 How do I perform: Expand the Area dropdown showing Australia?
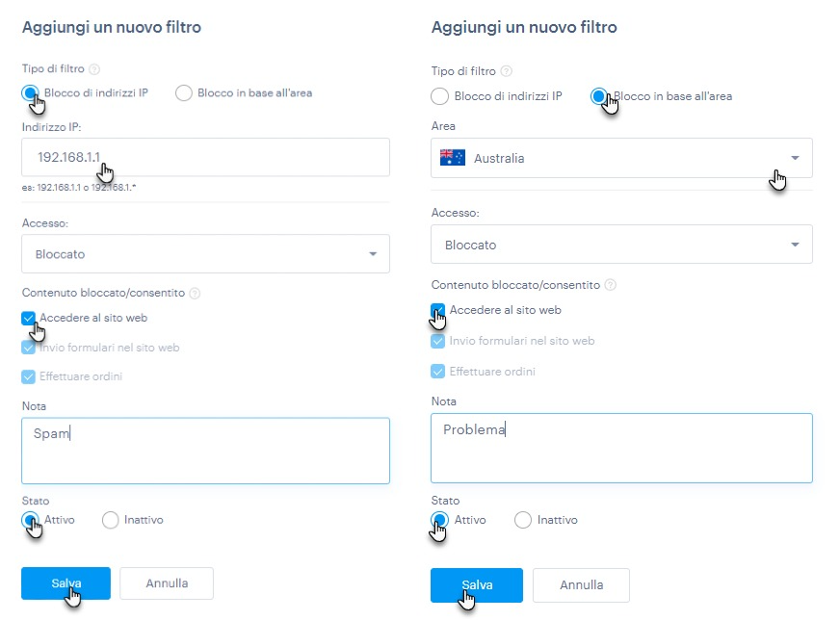(621, 158)
